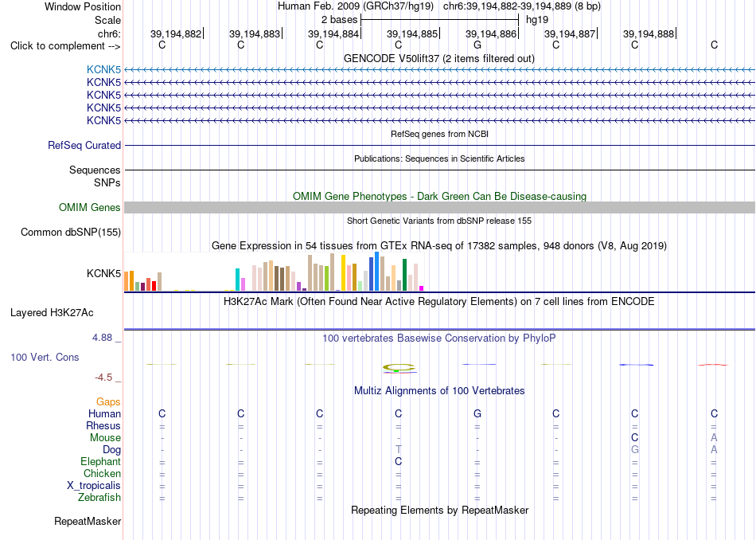Click the "RefSeq genes from NCBI" title
The height and width of the screenshot is (540, 756).
pos(440,134)
